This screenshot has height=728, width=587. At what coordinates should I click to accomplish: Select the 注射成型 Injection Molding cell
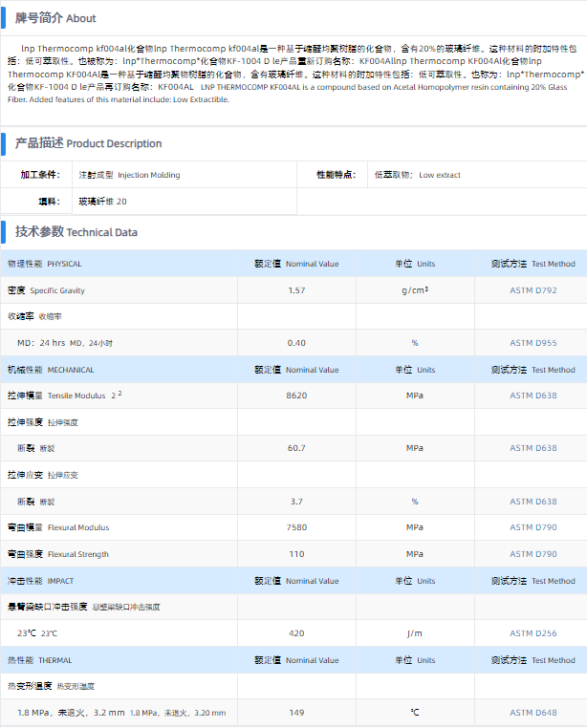129,175
